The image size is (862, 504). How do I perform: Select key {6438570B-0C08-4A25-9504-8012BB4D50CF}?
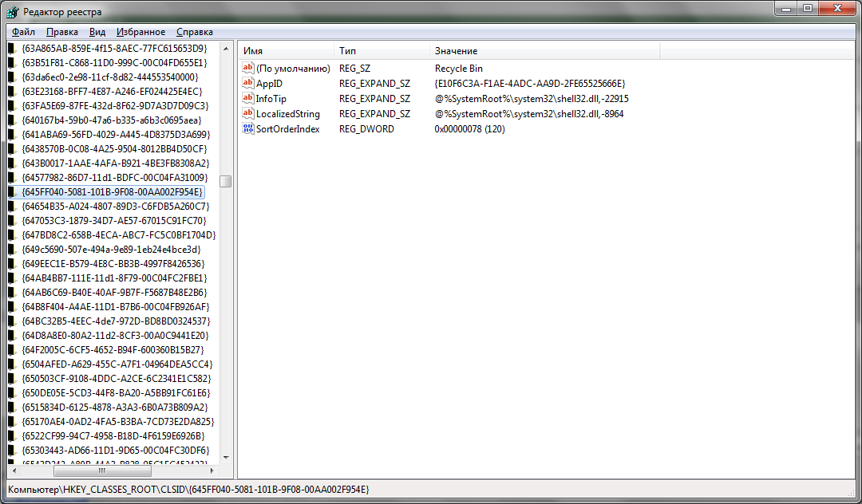114,149
